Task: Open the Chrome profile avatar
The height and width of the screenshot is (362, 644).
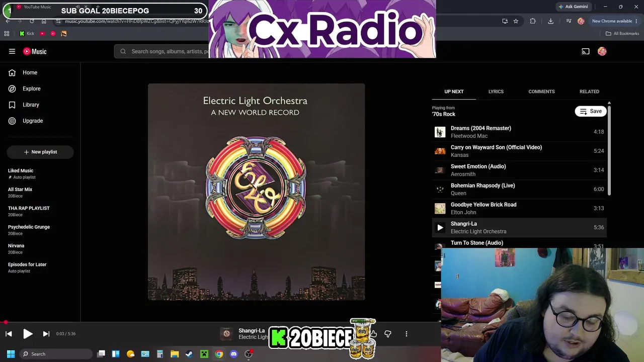Action: (581, 21)
